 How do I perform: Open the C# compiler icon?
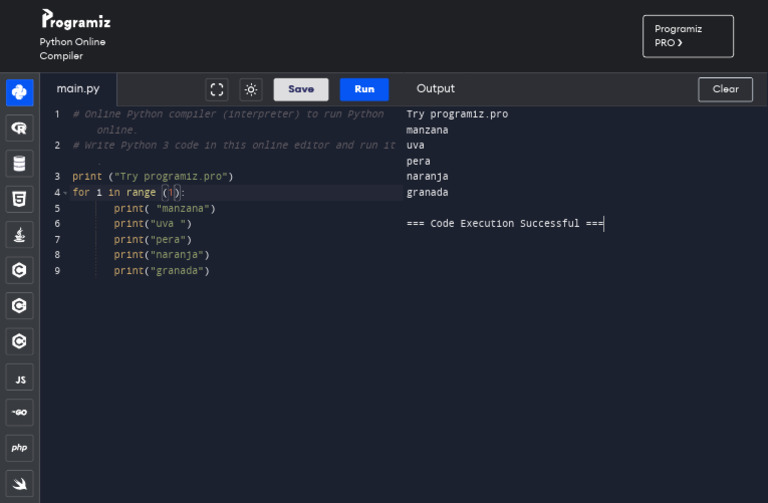pyautogui.click(x=20, y=341)
